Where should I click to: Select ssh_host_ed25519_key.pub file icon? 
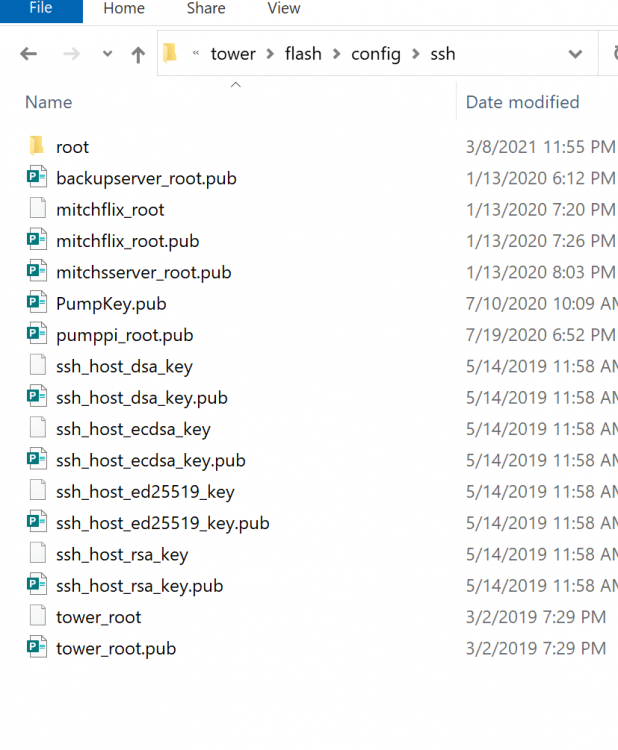[x=37, y=522]
